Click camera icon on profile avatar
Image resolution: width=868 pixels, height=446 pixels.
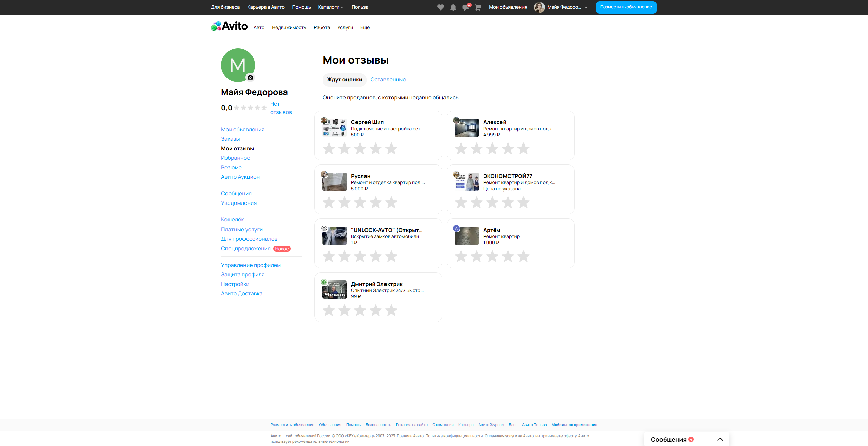250,77
